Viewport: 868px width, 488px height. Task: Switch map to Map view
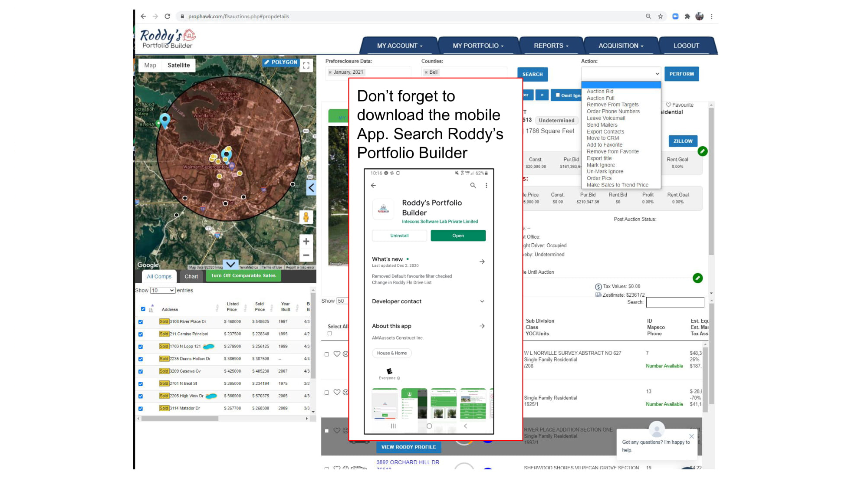(150, 65)
